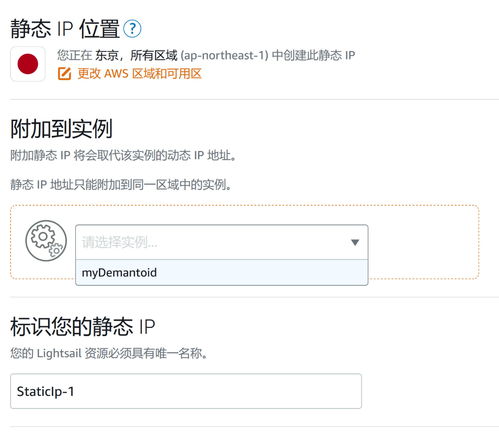The image size is (499, 434).
Task: Focus the StaticIp-1 name input field
Action: point(186,391)
